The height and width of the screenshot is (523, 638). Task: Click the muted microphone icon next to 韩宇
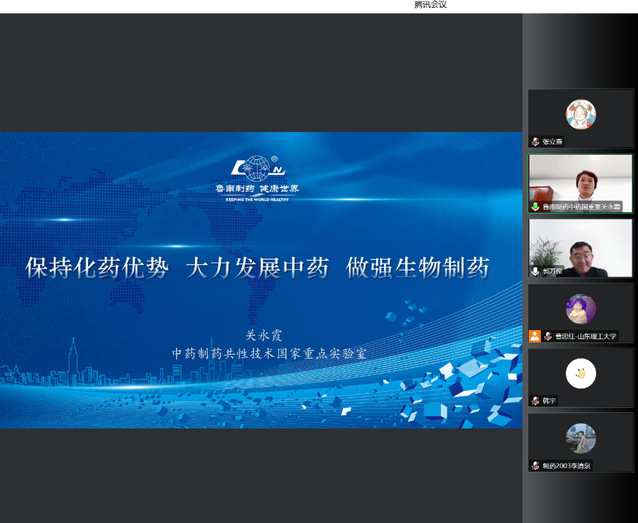[x=535, y=400]
